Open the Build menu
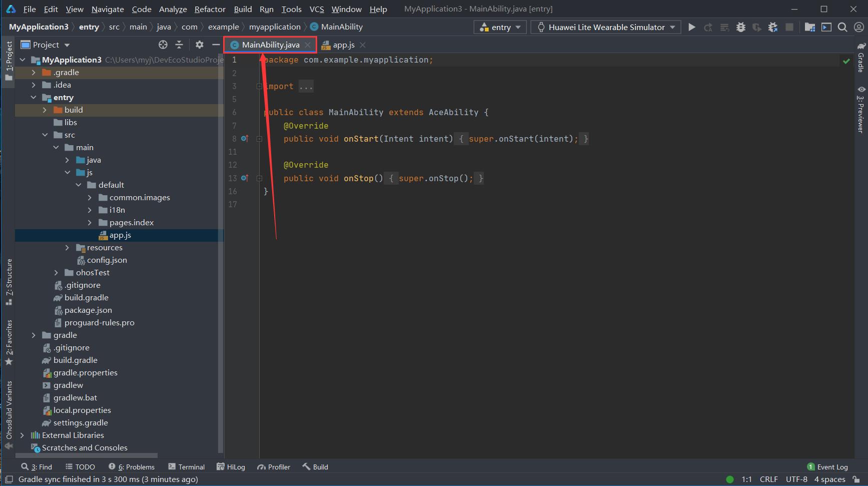The height and width of the screenshot is (486, 868). pyautogui.click(x=243, y=9)
